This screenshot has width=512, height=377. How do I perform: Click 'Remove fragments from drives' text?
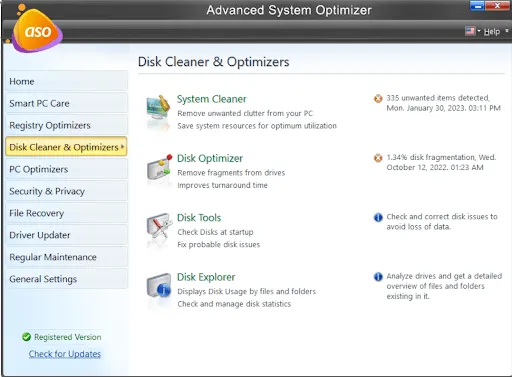(x=231, y=173)
